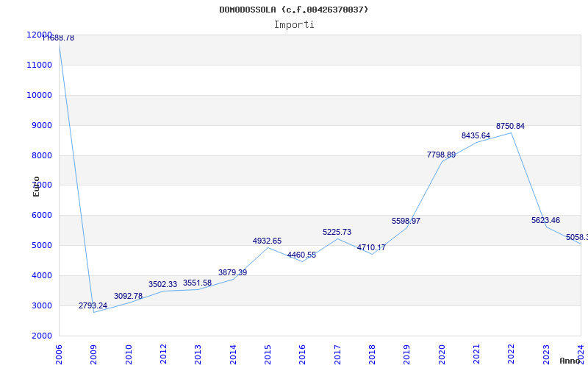Click the 11688.78 data label
This screenshot has width=588, height=368.
(x=58, y=38)
